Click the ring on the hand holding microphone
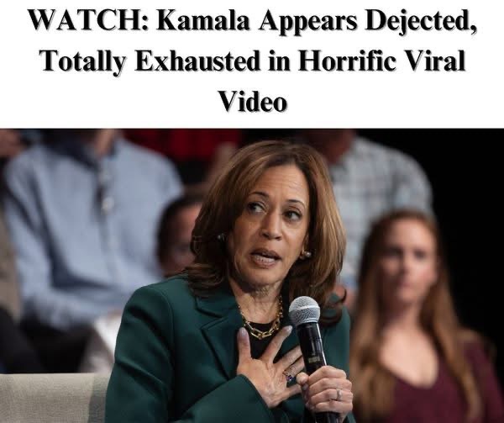This screenshot has height=423, width=504. (x=339, y=394)
